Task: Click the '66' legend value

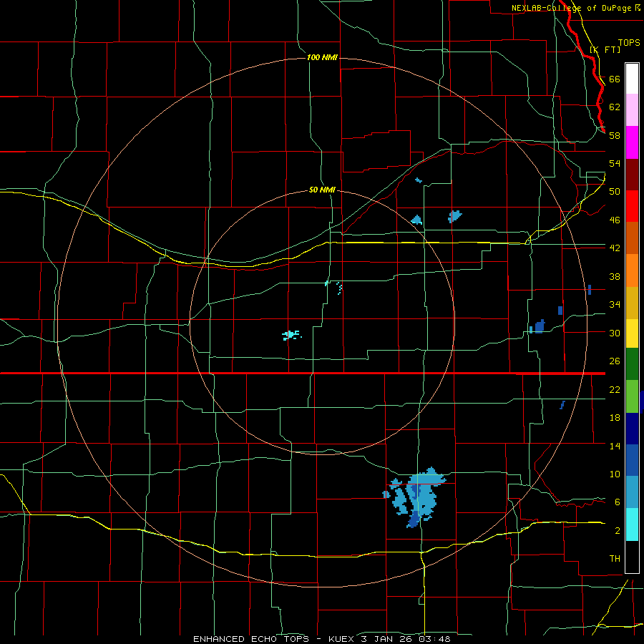Action: click(615, 79)
